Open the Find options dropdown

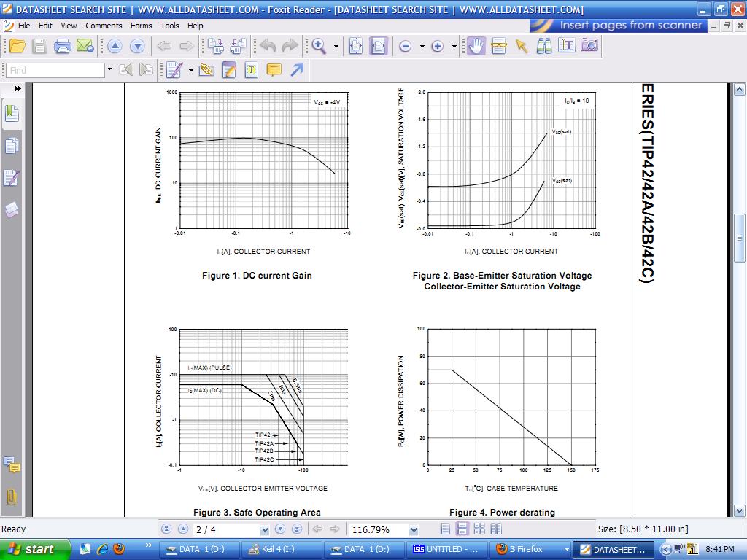click(x=109, y=69)
